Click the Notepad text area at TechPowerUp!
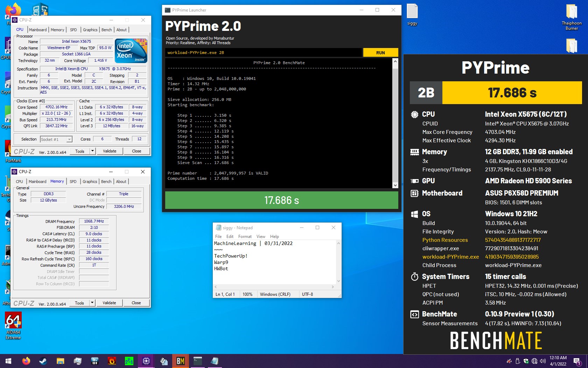Viewport: 588px width, 368px height. pos(231,256)
